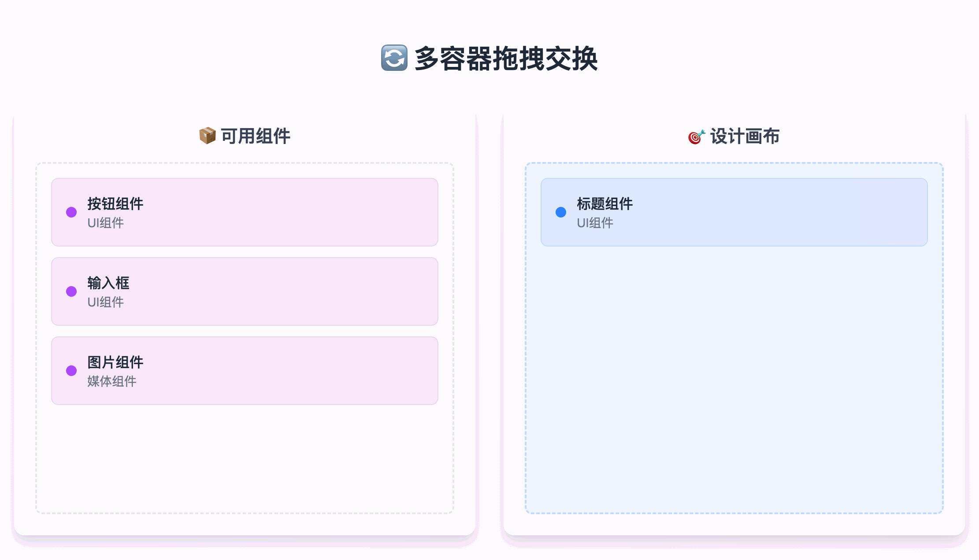Select the 输入框 component card

point(245,291)
